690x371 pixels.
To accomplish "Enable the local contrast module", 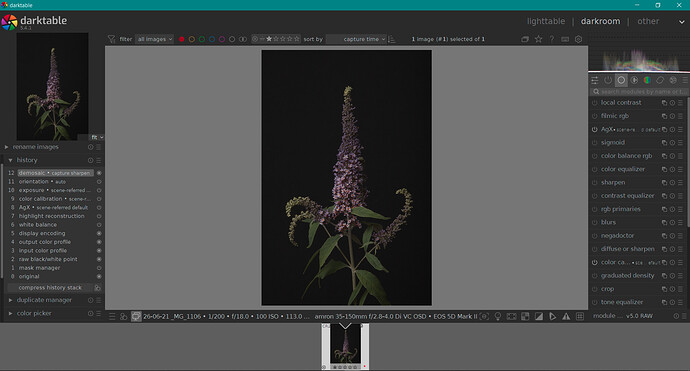I will click(x=595, y=103).
